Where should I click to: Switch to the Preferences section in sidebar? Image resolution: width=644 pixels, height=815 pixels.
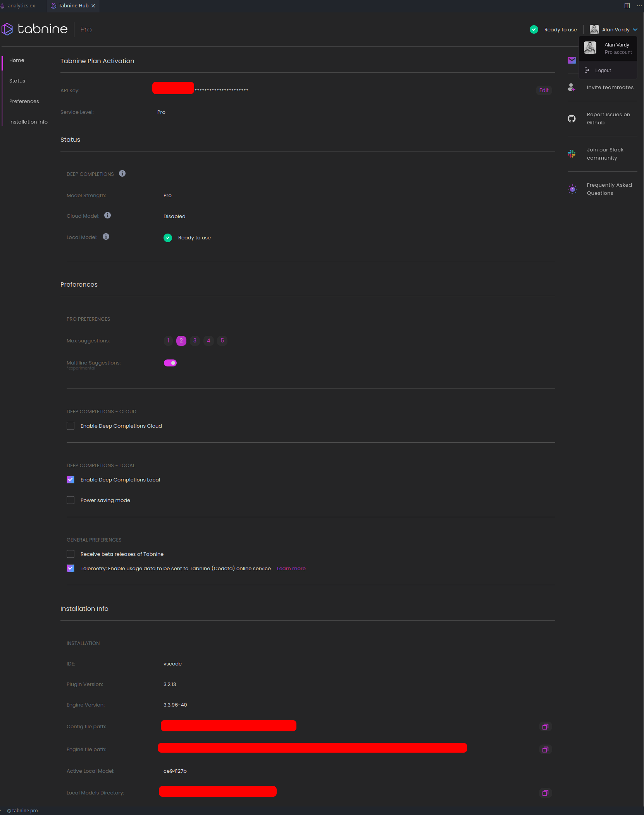(24, 101)
